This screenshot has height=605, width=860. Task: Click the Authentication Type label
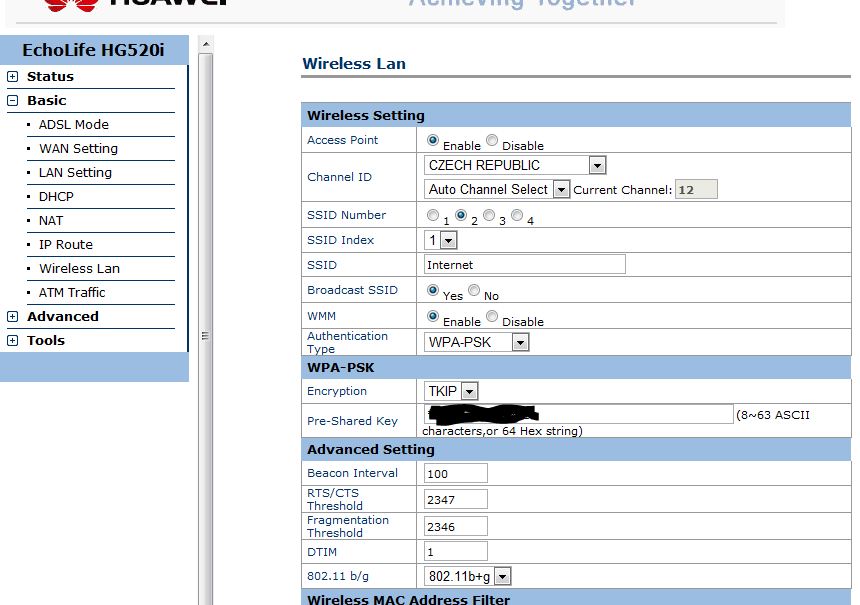point(347,342)
